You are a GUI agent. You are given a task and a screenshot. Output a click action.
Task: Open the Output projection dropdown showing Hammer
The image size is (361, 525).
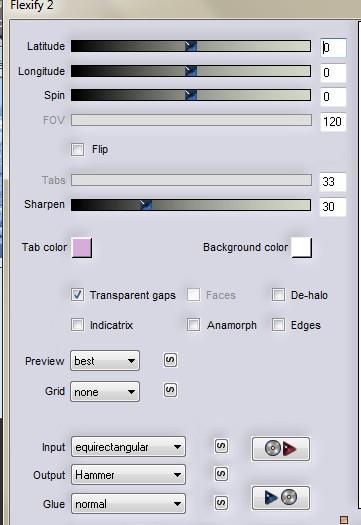tap(128, 474)
